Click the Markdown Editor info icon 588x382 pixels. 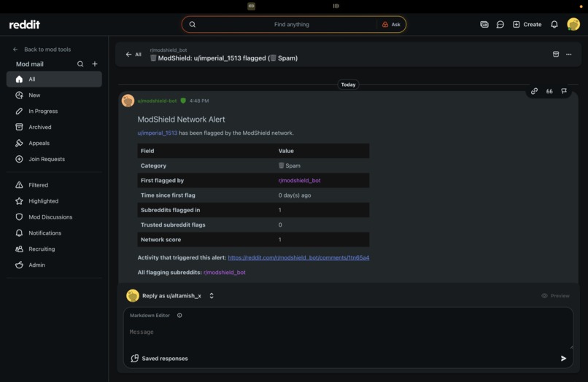(x=179, y=315)
